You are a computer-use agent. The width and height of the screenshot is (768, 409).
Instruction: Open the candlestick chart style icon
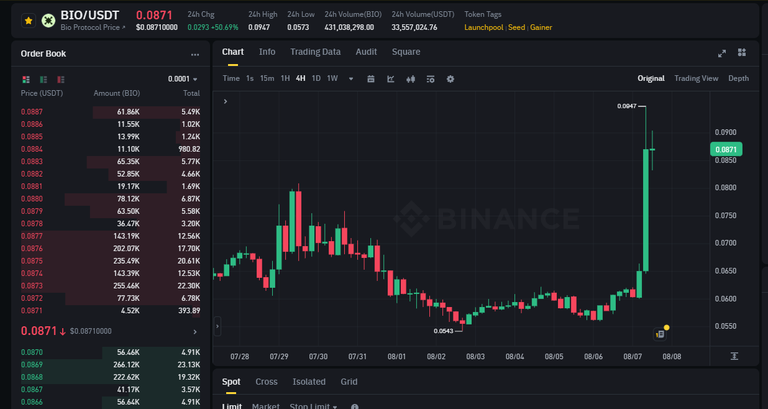click(x=410, y=79)
